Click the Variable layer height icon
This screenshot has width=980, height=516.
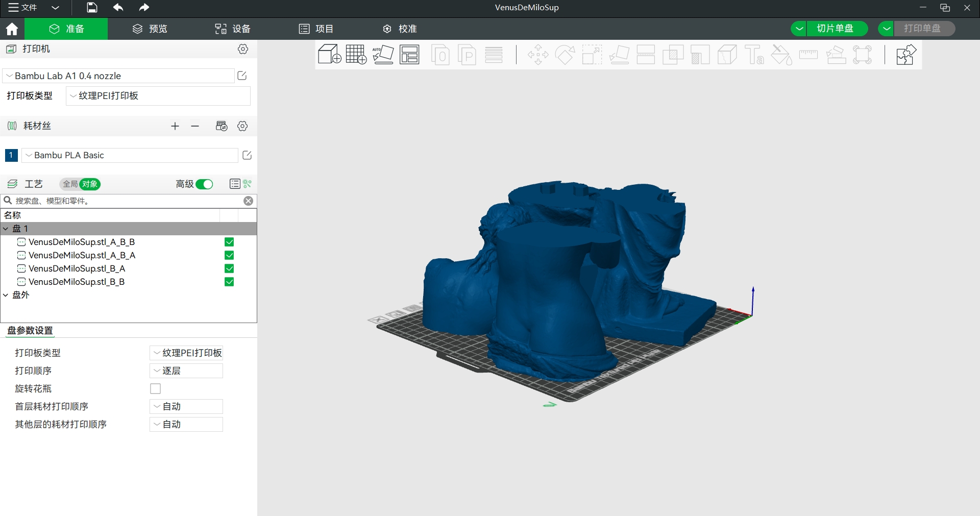point(494,55)
